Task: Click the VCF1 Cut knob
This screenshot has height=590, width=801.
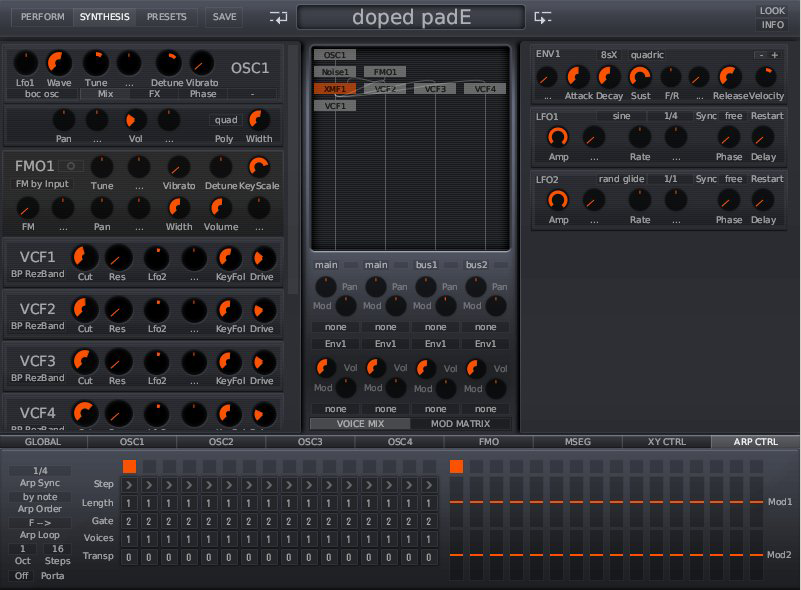Action: [85, 257]
